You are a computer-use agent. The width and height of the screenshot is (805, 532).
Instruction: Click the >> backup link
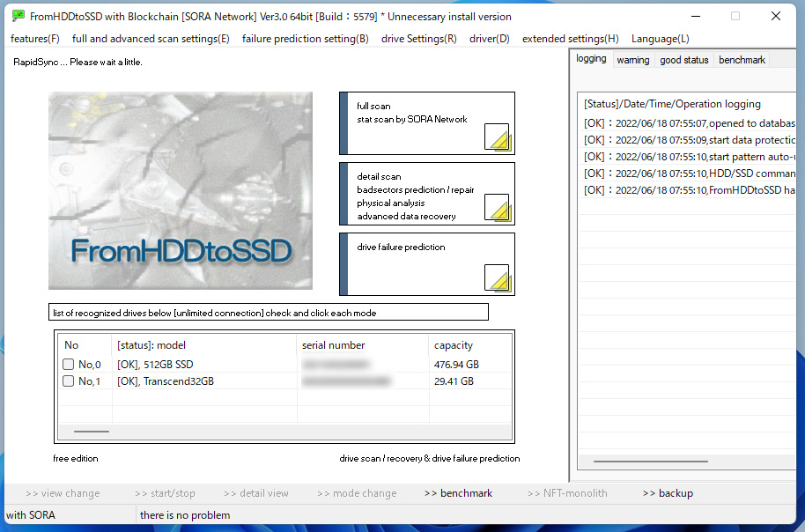click(668, 493)
